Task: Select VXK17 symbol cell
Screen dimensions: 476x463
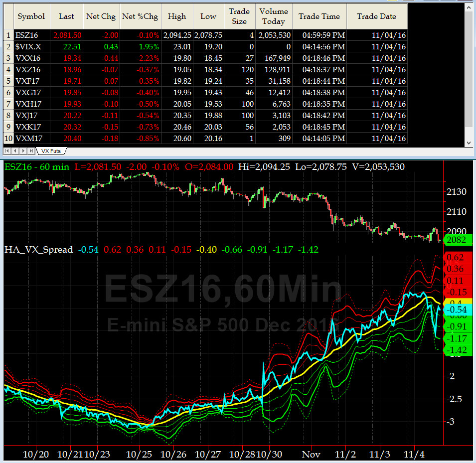Action: click(32, 127)
